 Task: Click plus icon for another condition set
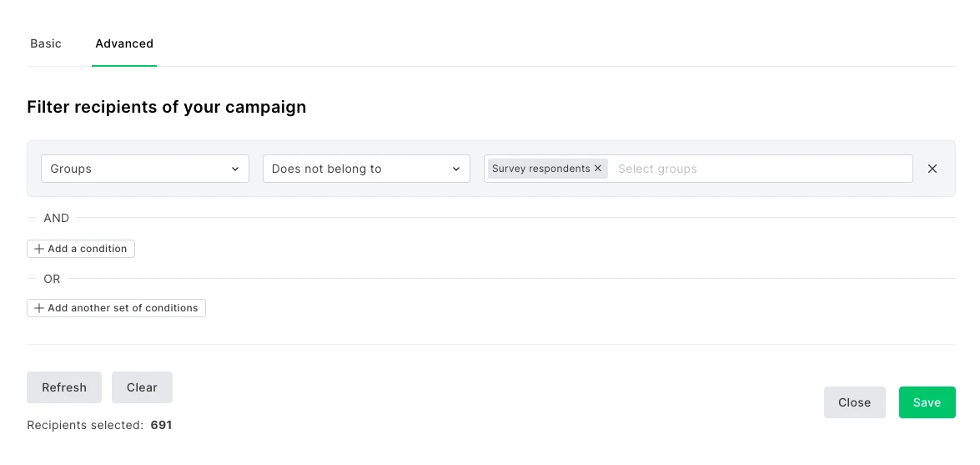pos(39,308)
